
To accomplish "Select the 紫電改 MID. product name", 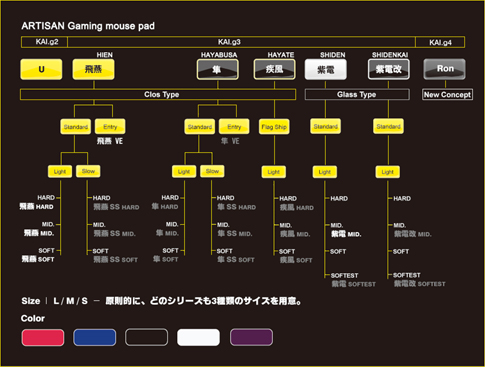I will tap(413, 234).
